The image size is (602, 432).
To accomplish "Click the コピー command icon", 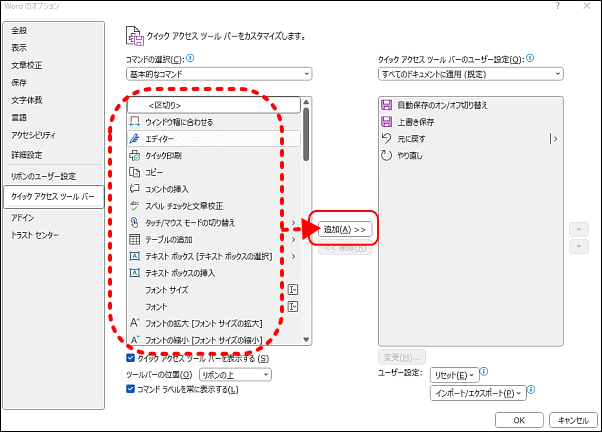I will (134, 172).
